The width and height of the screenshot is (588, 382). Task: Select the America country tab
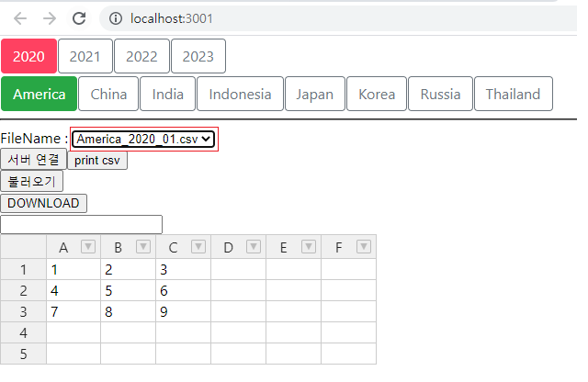[39, 94]
